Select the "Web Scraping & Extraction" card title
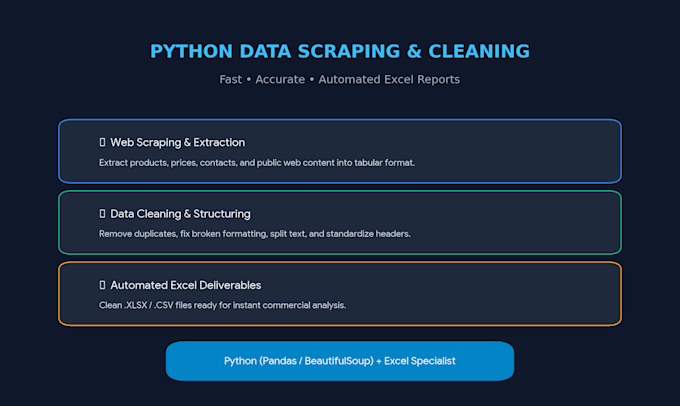680x406 pixels. 177,142
